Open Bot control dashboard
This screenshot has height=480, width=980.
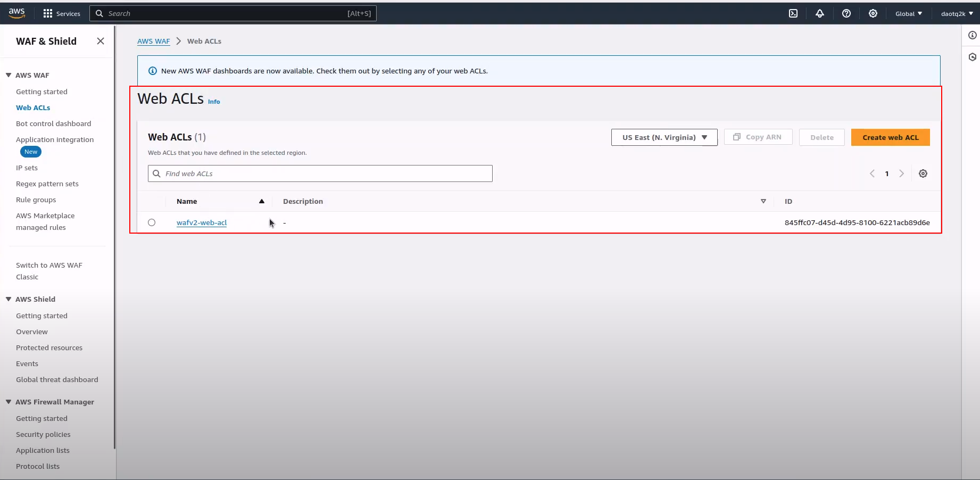click(53, 123)
